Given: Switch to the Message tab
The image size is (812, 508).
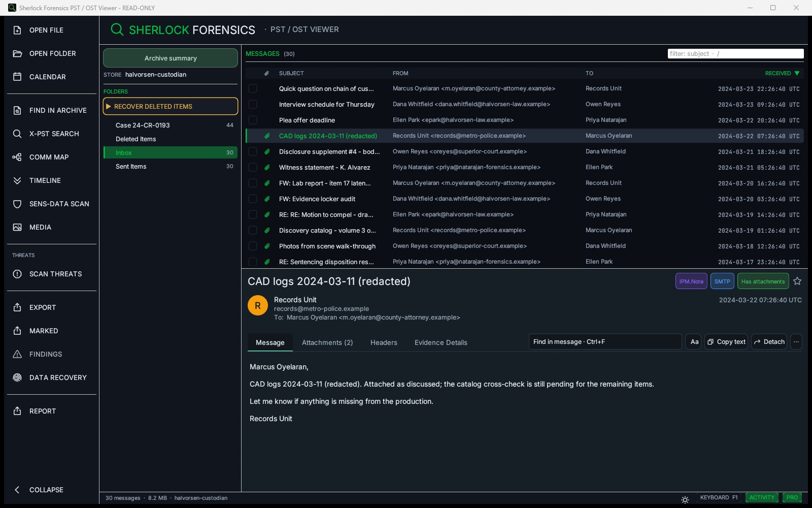Looking at the screenshot, I should coord(270,342).
